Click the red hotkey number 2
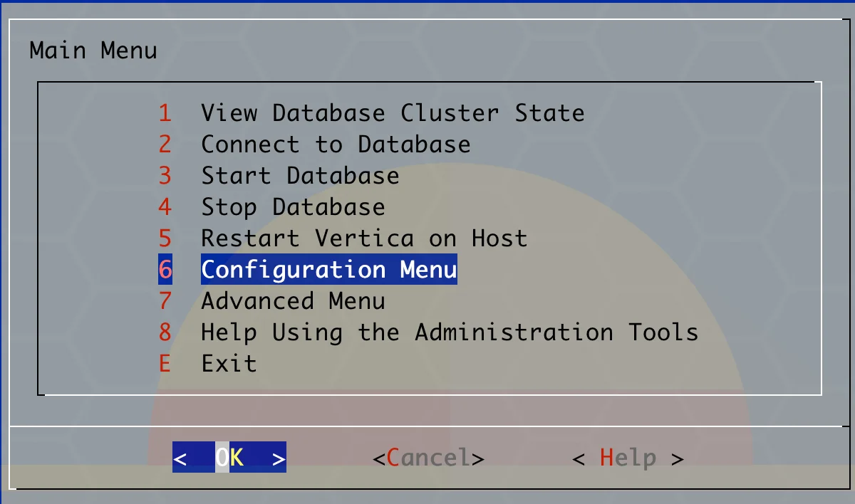855x504 pixels. click(165, 145)
